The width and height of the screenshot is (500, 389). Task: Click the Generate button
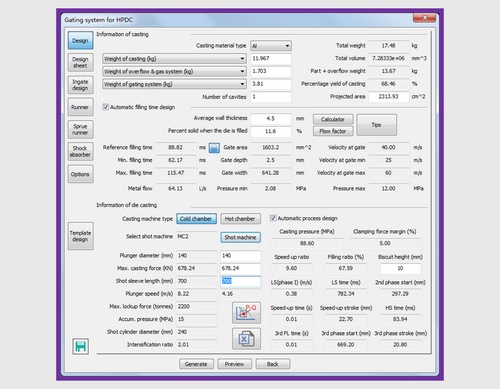pyautogui.click(x=196, y=364)
